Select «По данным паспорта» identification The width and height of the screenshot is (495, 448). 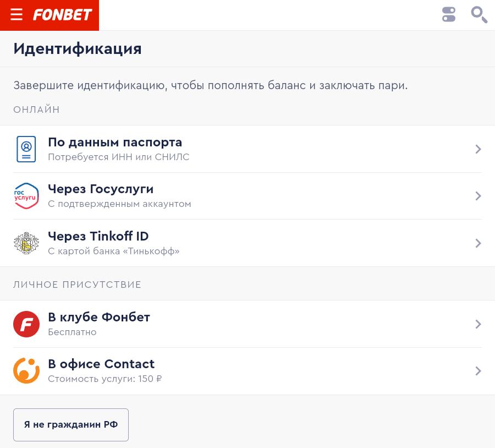(x=115, y=143)
